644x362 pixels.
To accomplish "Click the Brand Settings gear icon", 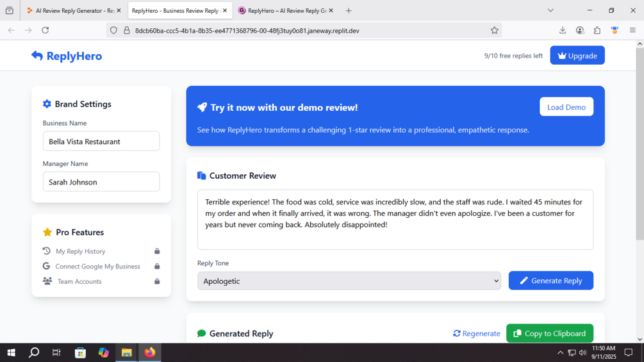I will [x=47, y=104].
